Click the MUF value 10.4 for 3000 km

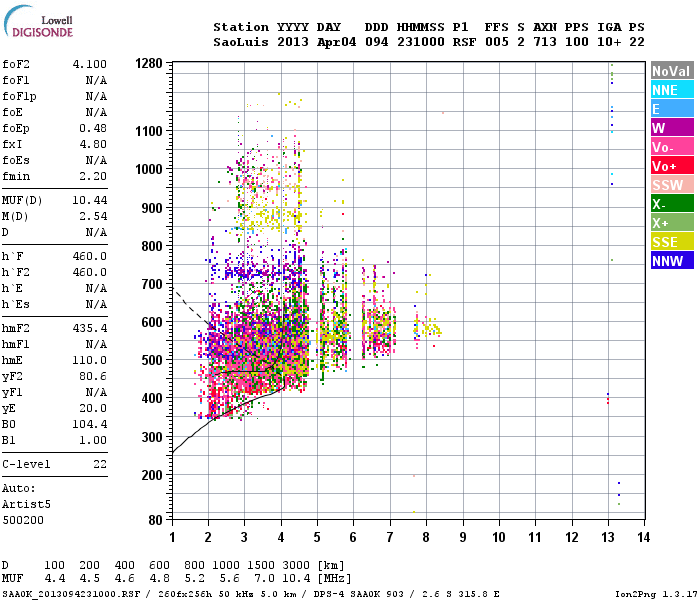pyautogui.click(x=296, y=579)
